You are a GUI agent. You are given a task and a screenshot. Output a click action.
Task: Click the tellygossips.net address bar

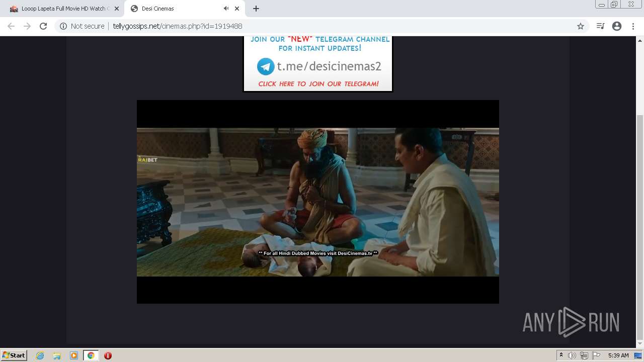point(322,26)
